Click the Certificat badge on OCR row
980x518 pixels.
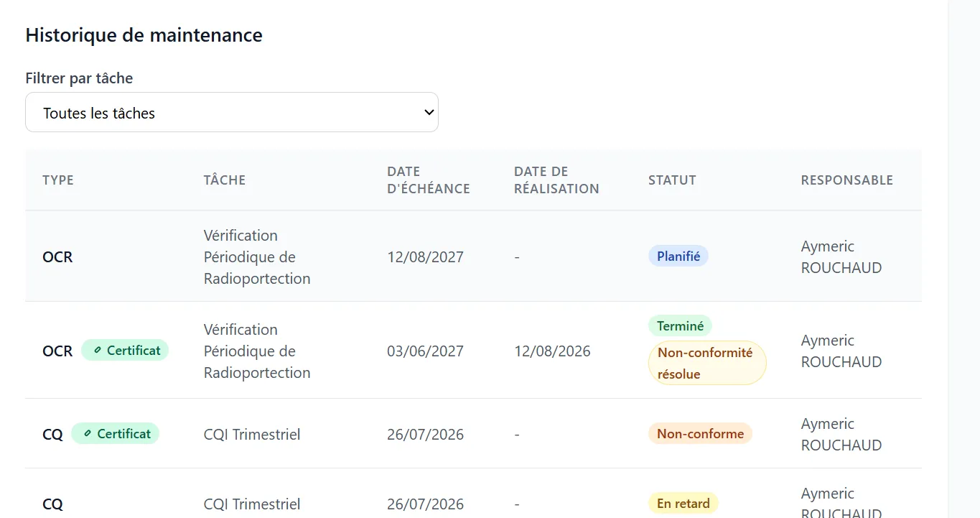[x=125, y=351]
